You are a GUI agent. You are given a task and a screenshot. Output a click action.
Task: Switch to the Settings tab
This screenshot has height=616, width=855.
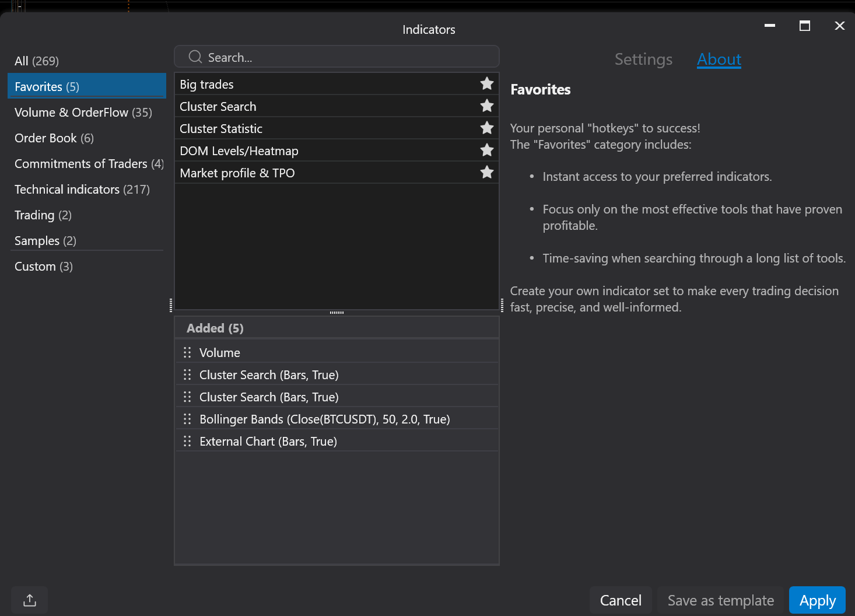coord(643,60)
